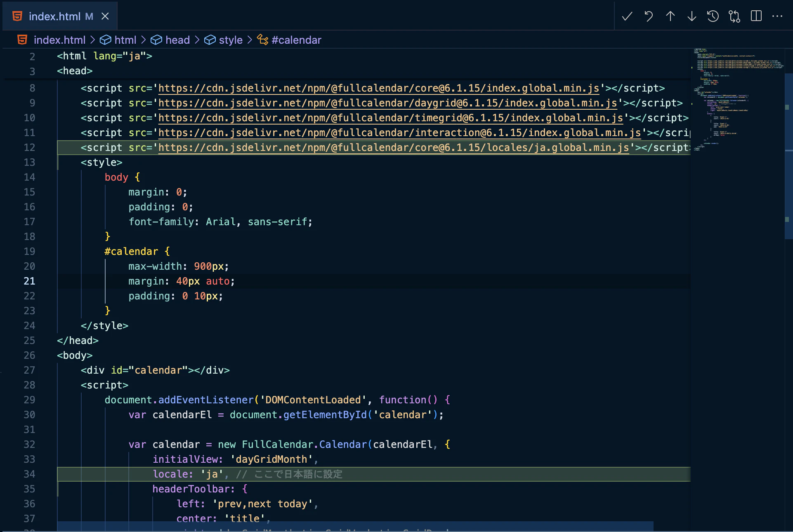Split the editor with the split layout icon

756,16
